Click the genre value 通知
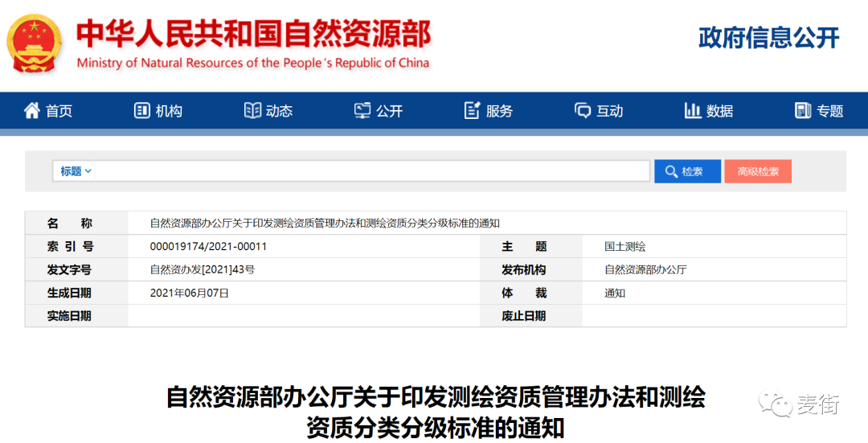Image resolution: width=868 pixels, height=443 pixels. coord(615,293)
